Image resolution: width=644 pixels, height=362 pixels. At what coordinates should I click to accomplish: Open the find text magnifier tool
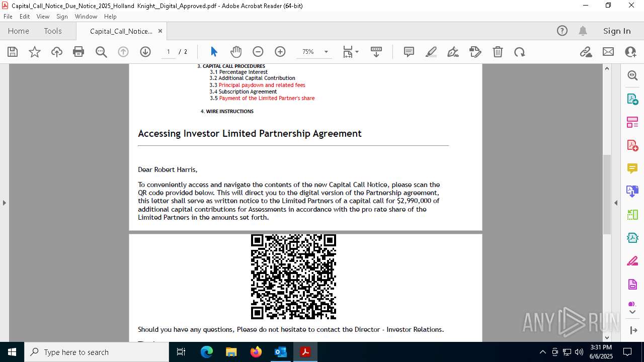[x=101, y=52]
